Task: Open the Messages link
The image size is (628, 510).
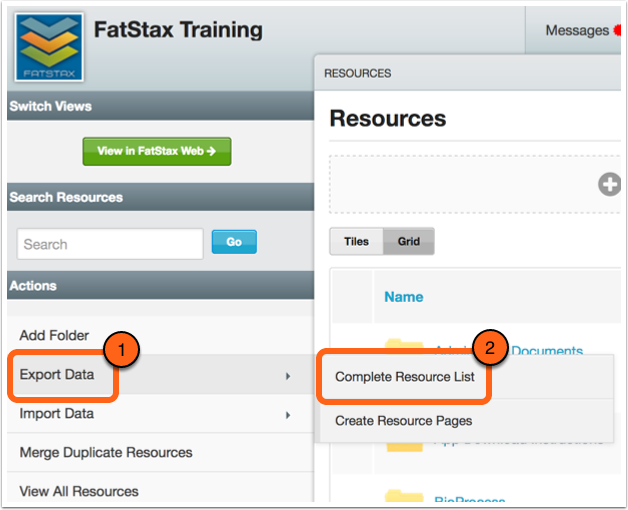Action: [577, 30]
